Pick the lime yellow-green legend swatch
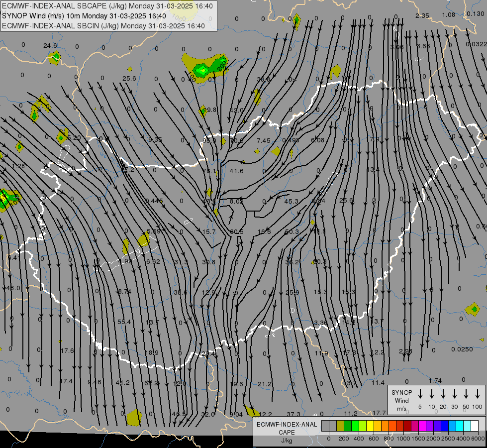 click(363, 426)
